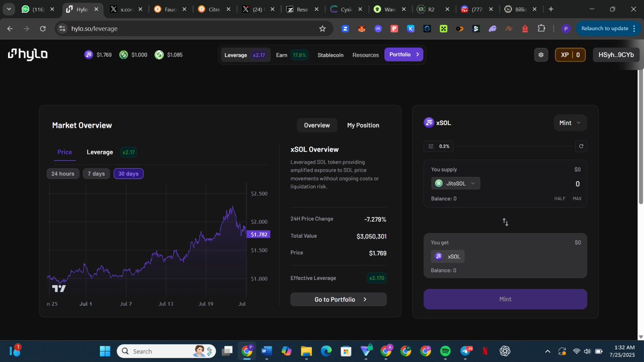The height and width of the screenshot is (362, 644).
Task: Select the 7 days chart range
Action: [x=96, y=174]
